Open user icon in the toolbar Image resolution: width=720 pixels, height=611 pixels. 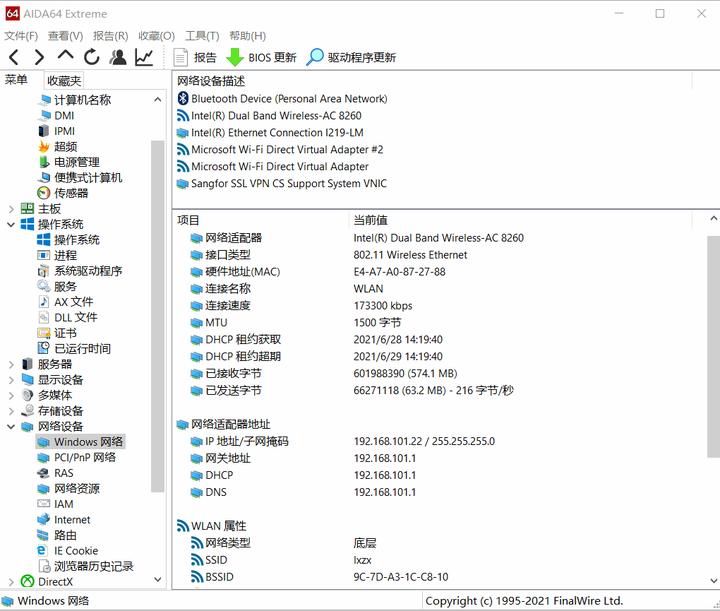[118, 57]
